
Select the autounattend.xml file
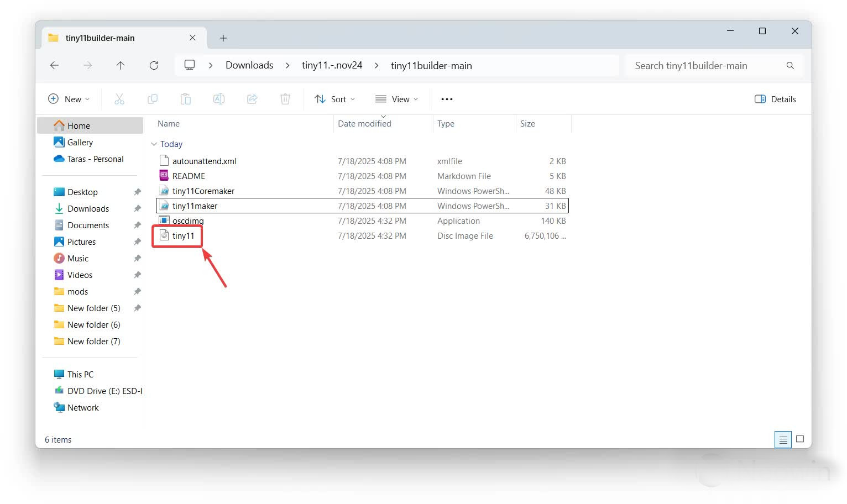coord(362,161)
